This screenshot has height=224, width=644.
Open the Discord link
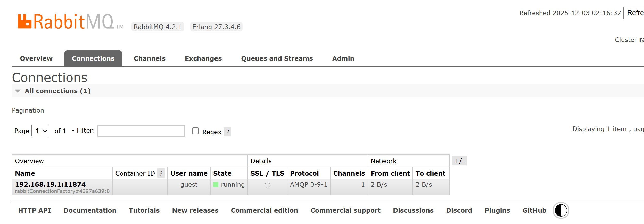point(459,210)
